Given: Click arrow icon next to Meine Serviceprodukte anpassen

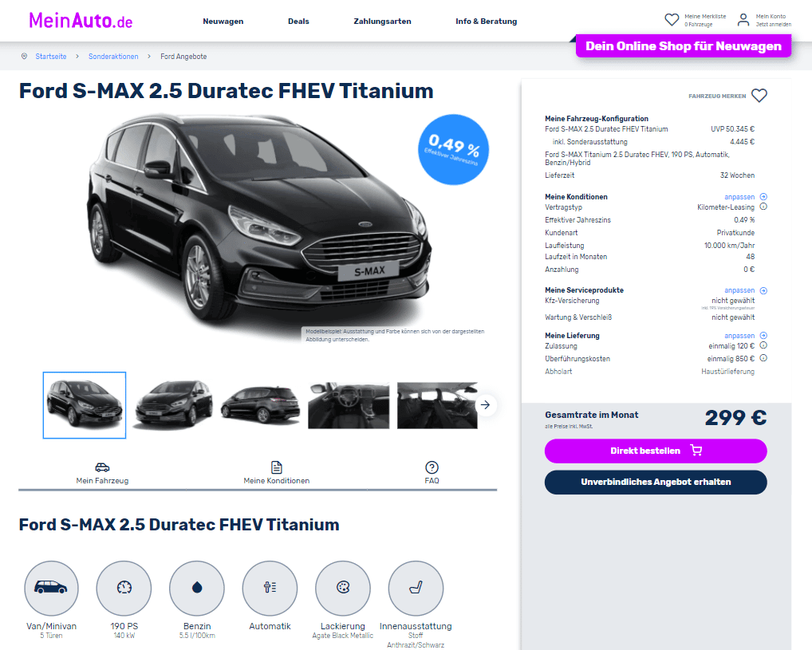Looking at the screenshot, I should point(763,290).
